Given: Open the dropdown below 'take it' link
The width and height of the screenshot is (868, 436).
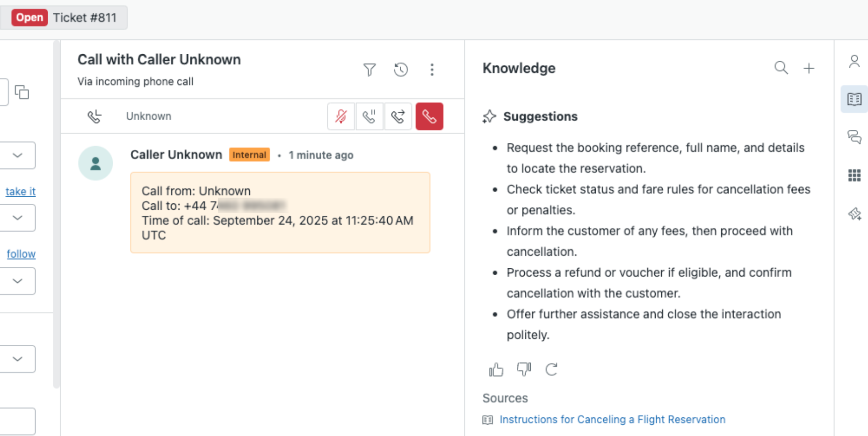Looking at the screenshot, I should click(x=18, y=218).
